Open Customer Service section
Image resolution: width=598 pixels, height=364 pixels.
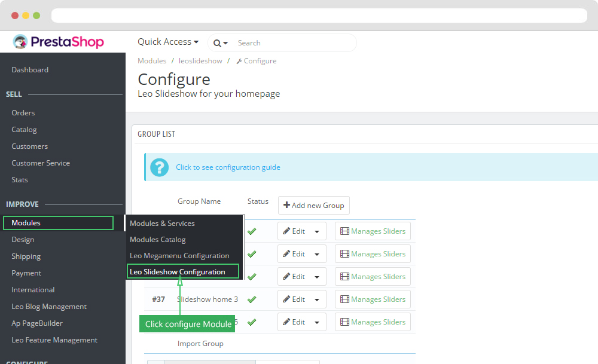41,163
